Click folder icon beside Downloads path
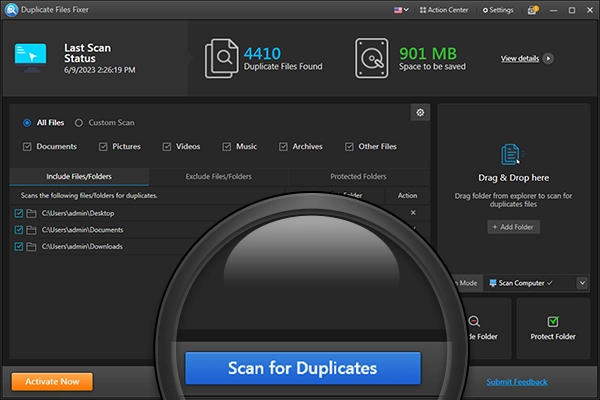The height and width of the screenshot is (400, 600). click(31, 247)
